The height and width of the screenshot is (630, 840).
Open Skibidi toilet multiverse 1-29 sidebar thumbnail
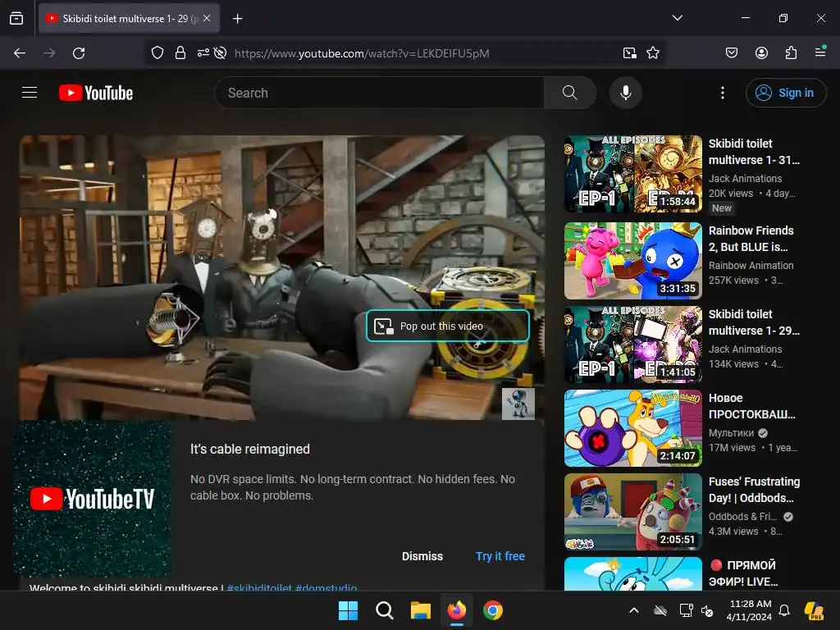[x=632, y=345]
